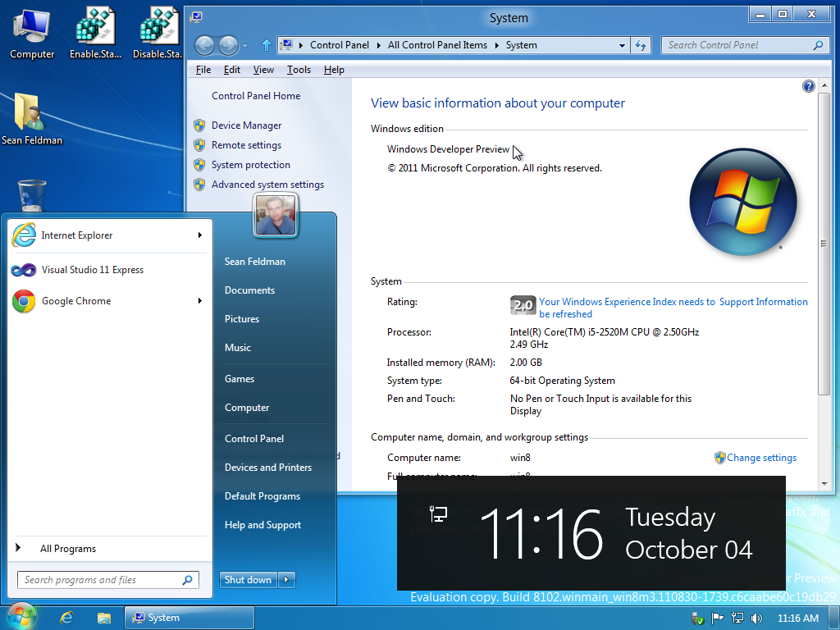Select the Disable.Sta... registry file icon
Screen dimensions: 840x630
[157, 34]
